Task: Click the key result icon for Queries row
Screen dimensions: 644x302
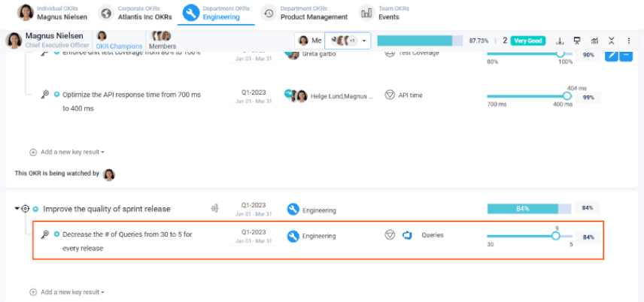Action: click(x=45, y=234)
